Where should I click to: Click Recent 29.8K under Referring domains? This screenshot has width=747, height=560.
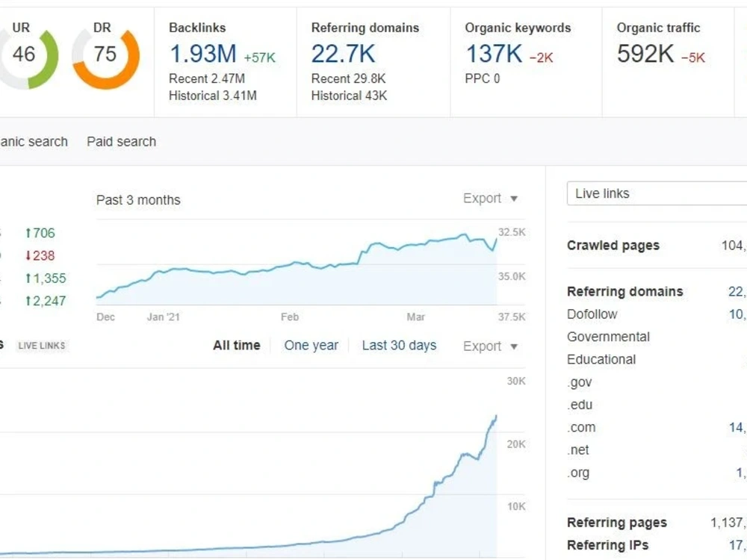[x=348, y=78]
